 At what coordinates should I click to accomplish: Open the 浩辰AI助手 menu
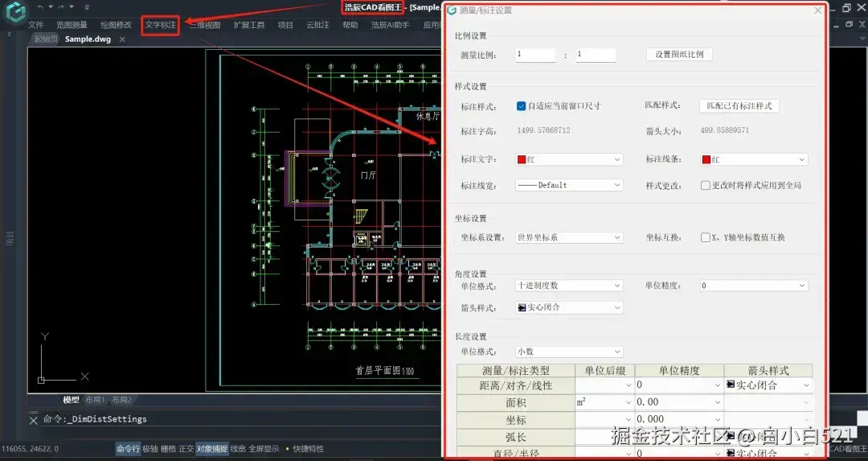point(391,25)
